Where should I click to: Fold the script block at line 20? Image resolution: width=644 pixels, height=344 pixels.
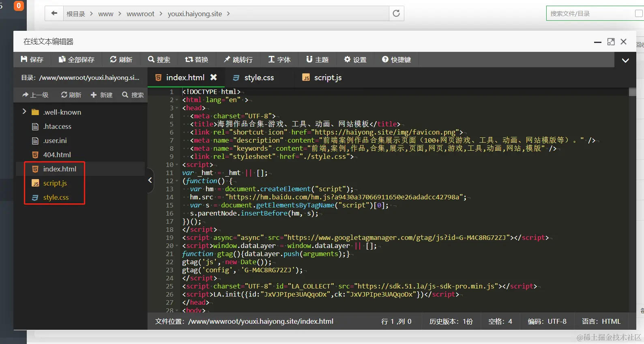(177, 246)
